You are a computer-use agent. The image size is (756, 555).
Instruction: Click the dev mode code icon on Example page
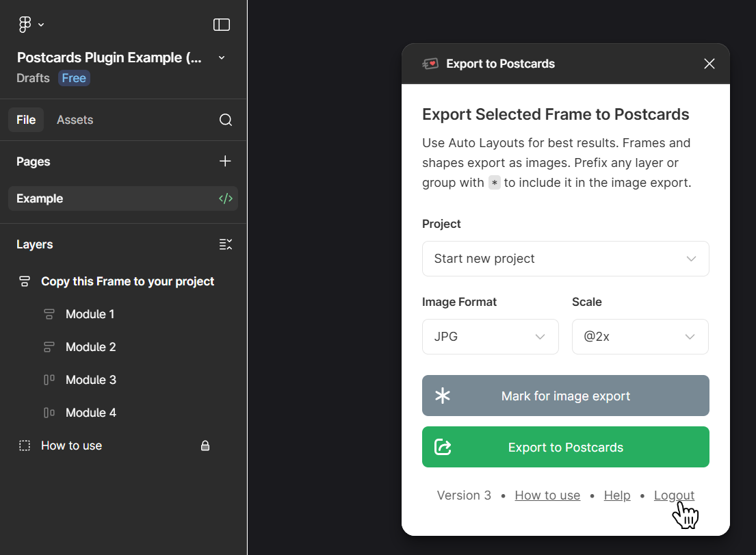(225, 198)
